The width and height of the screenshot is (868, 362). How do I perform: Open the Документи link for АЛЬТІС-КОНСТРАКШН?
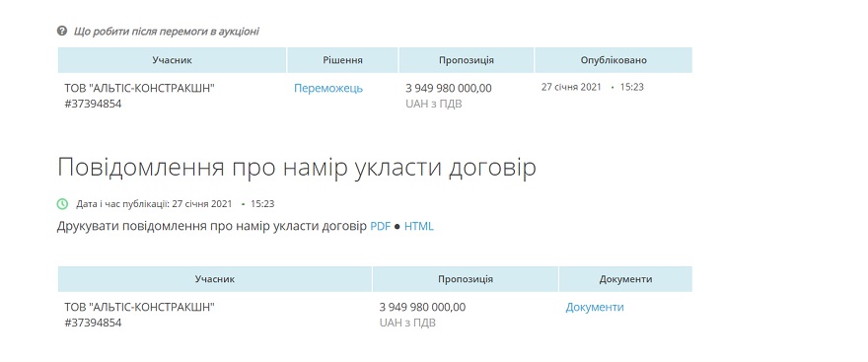tap(595, 307)
